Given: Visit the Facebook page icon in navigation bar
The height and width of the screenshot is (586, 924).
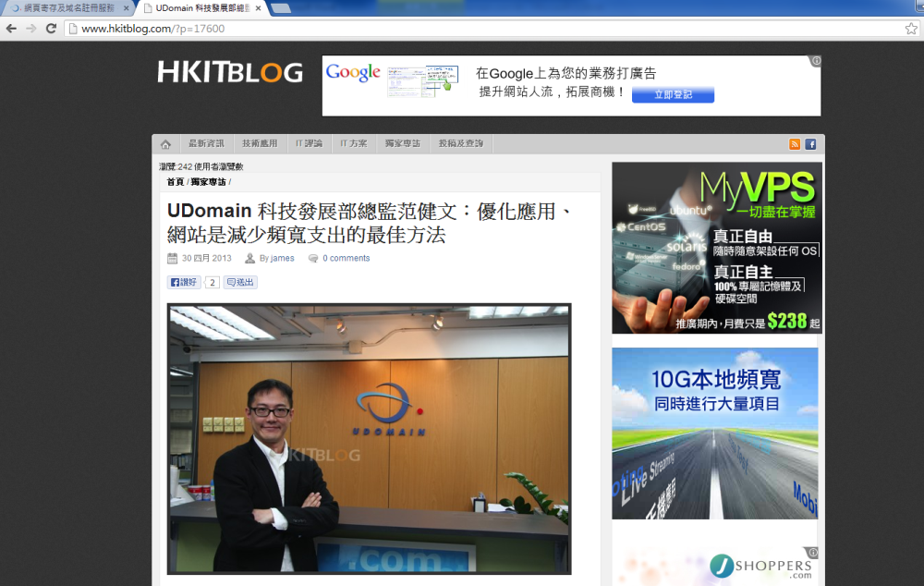Looking at the screenshot, I should coord(811,144).
